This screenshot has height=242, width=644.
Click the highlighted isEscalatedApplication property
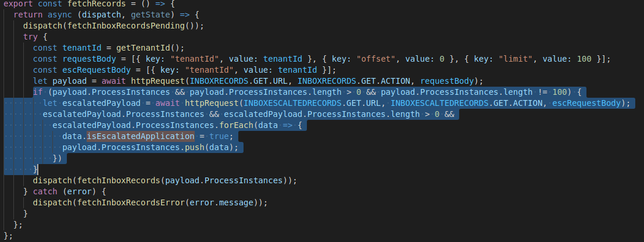(140, 136)
